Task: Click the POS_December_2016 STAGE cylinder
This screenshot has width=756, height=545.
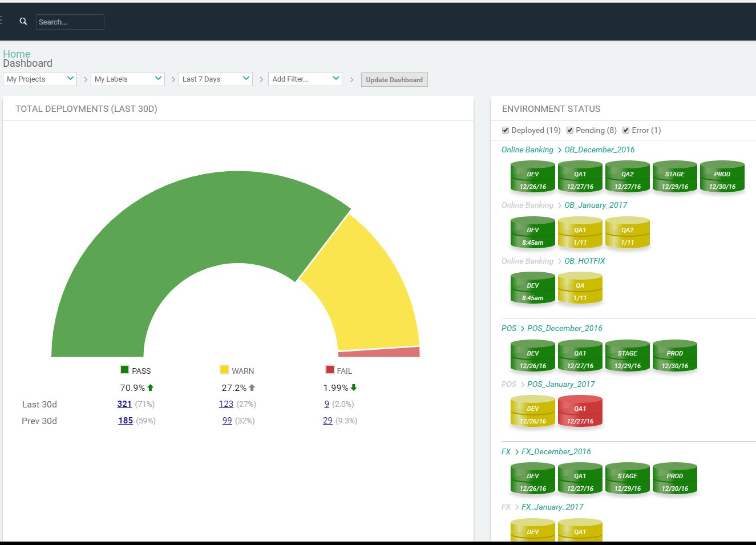Action: pyautogui.click(x=627, y=357)
